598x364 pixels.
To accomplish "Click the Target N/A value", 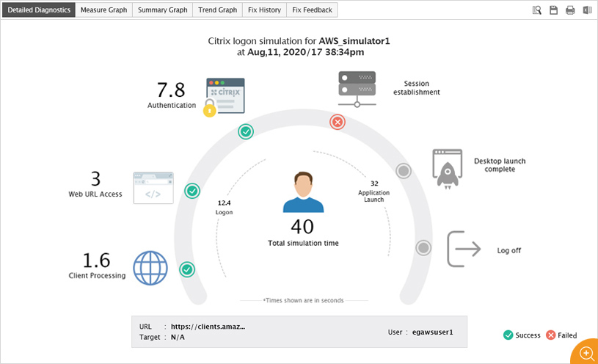I will (x=178, y=338).
